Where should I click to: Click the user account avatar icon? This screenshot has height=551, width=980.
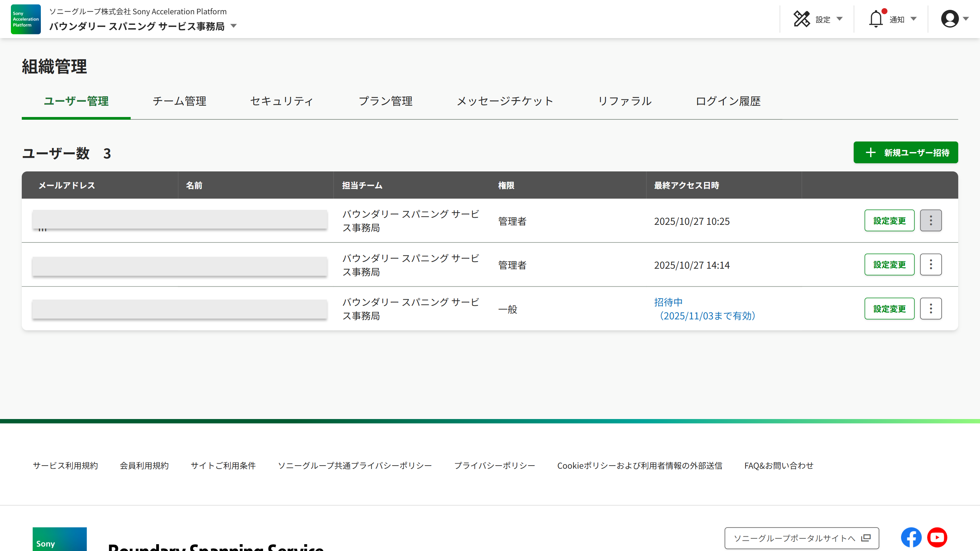point(950,19)
